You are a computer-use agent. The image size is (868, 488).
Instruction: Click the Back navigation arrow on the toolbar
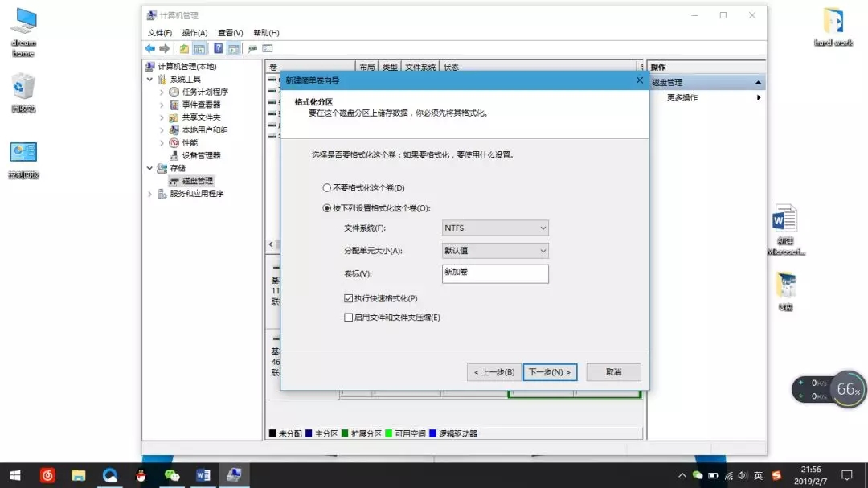coord(149,48)
